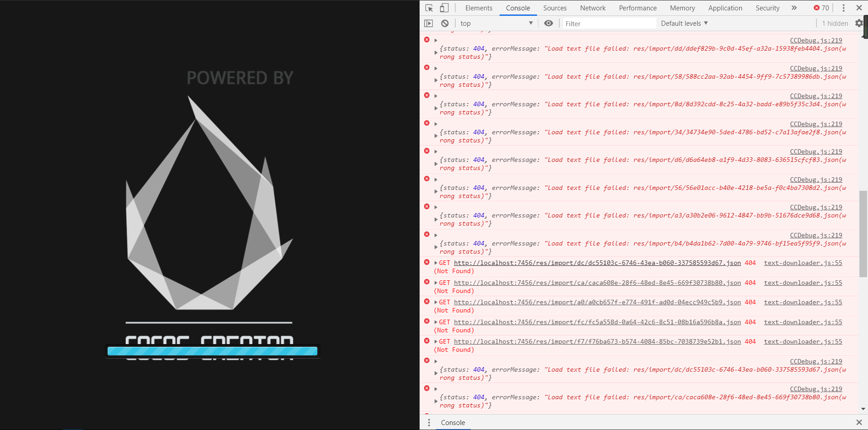This screenshot has width=868, height=430.
Task: Click the blue Cocos loading progress bar
Action: click(x=212, y=351)
